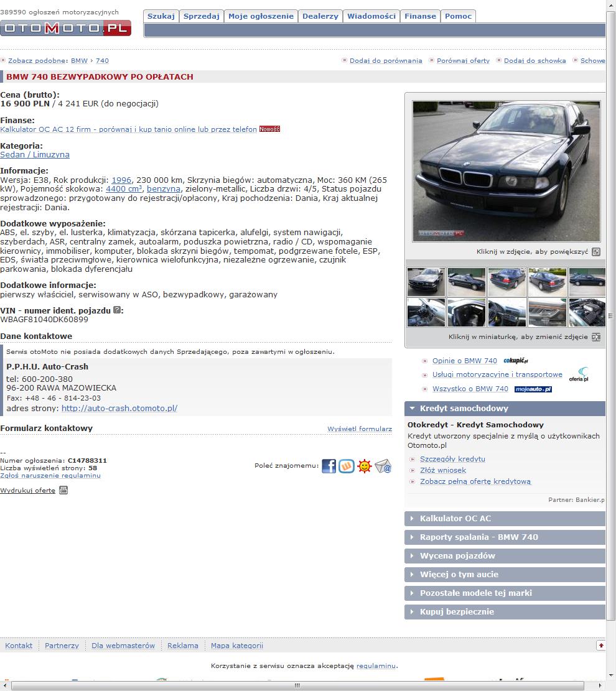Open the Wszystko o BMW 740 link

470,389
